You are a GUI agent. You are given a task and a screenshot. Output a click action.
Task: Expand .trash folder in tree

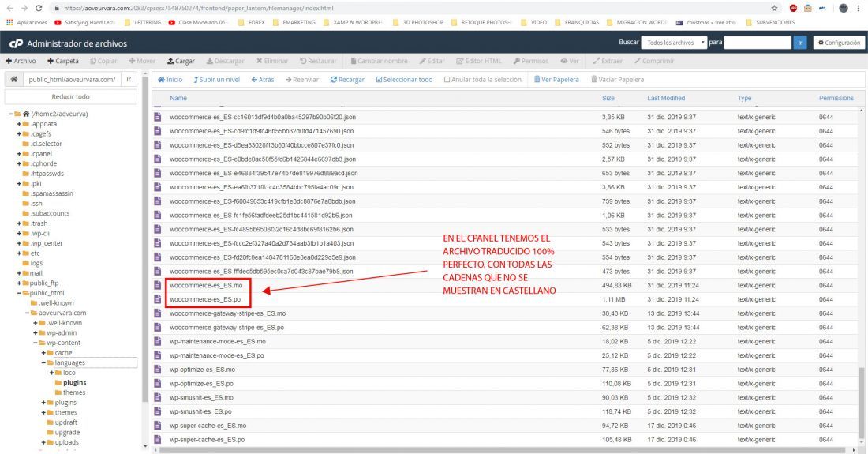(19, 223)
